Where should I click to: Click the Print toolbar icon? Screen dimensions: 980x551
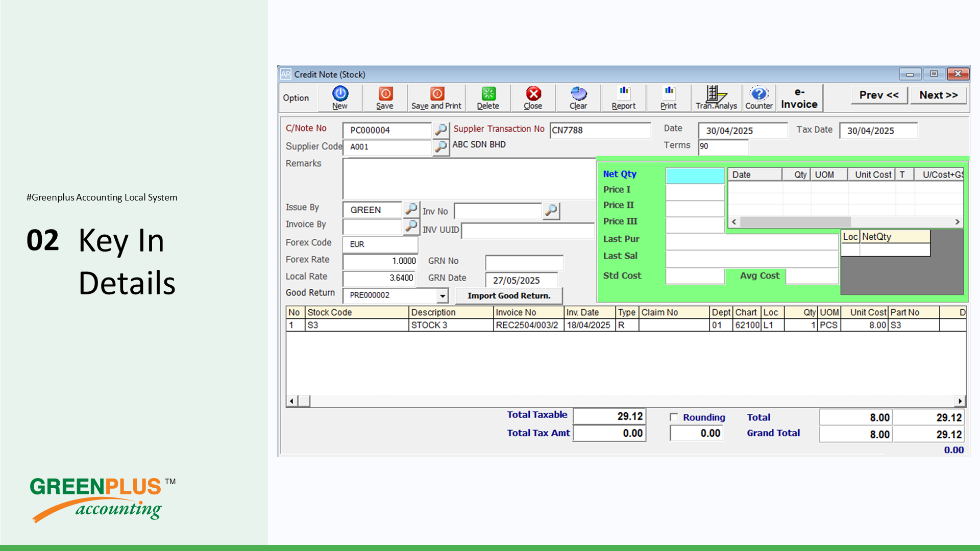(x=669, y=97)
